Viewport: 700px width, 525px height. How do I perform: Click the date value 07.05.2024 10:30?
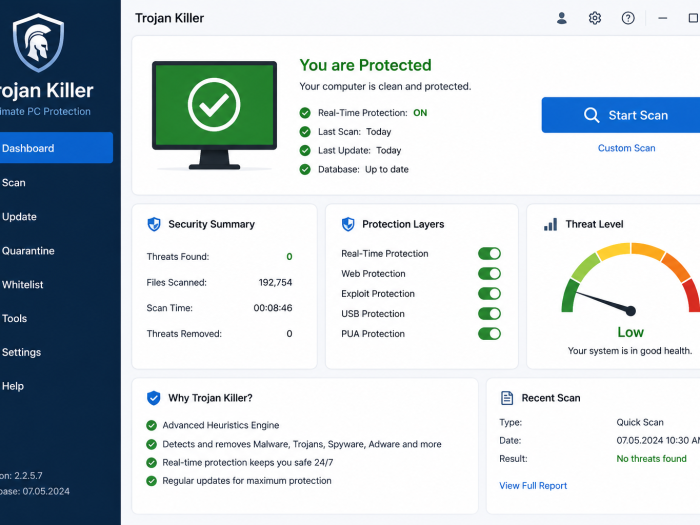658,441
